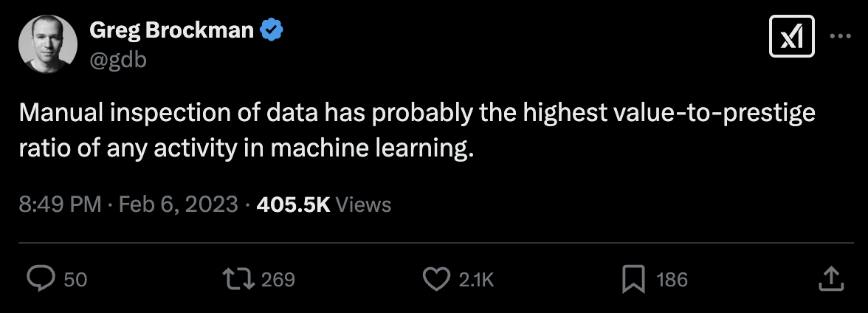Click the Views label
868x313 pixels.
[363, 204]
